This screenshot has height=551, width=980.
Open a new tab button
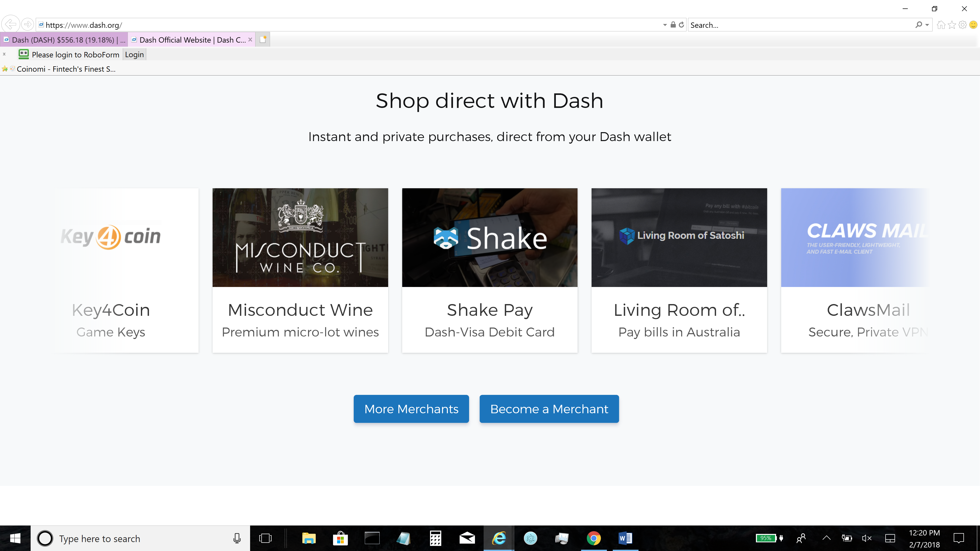point(263,40)
